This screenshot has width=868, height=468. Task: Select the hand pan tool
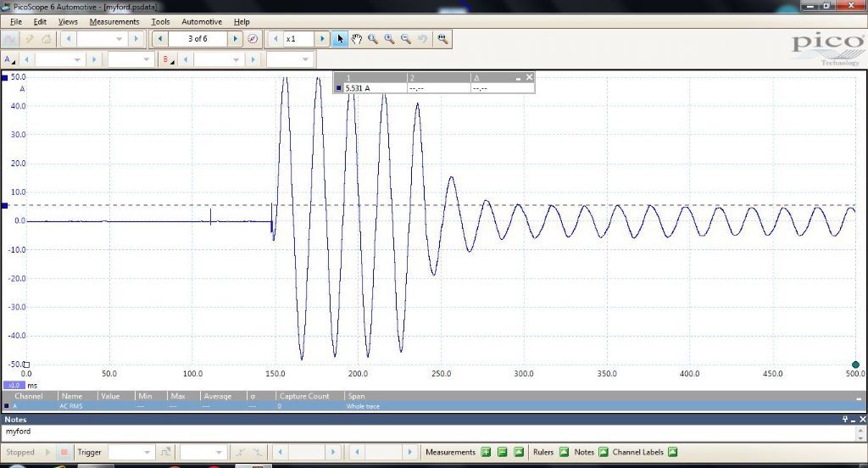tap(357, 39)
